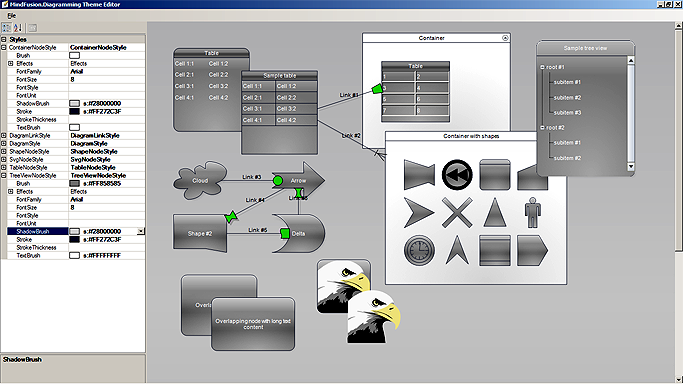Screen dimensions: 683x384
Task: Open the File menu
Action: coord(12,16)
